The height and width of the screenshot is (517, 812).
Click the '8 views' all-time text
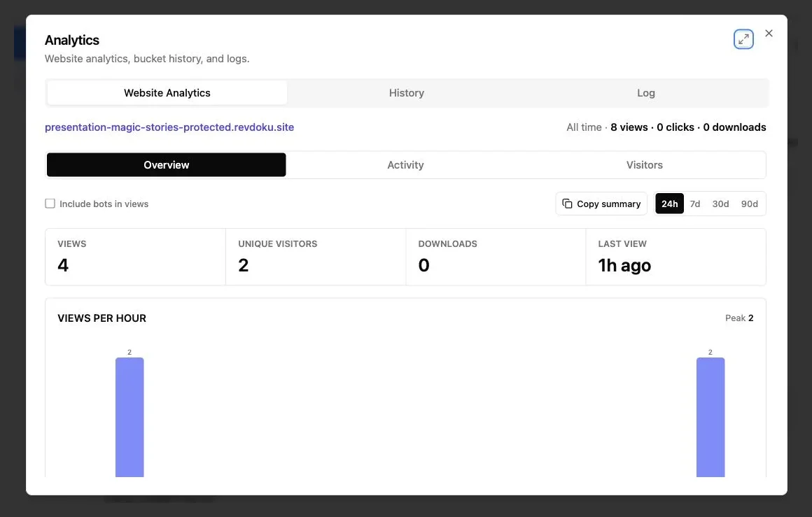click(629, 127)
